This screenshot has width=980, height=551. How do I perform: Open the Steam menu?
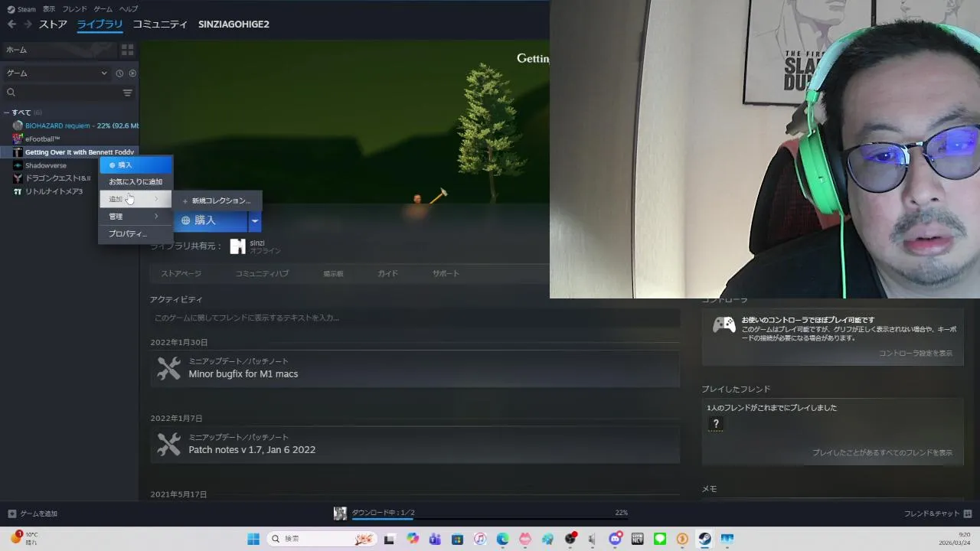(21, 9)
